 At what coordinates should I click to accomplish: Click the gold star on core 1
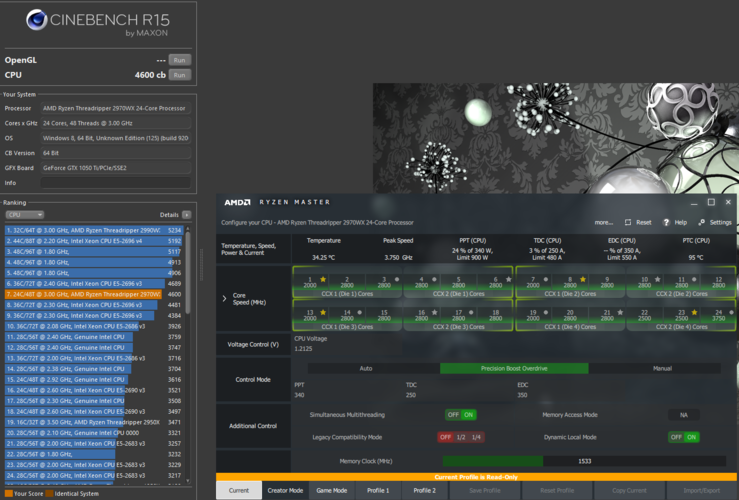323,279
